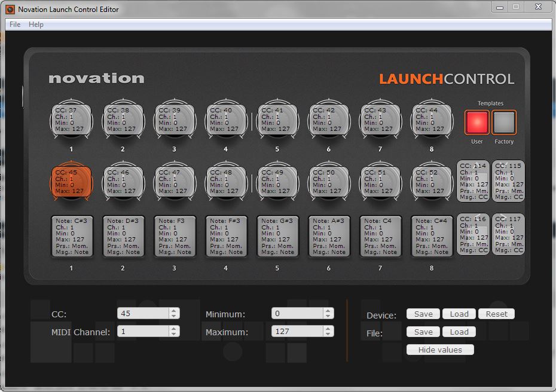556x392 pixels.
Task: Select the knob labeled CC: 39
Action: click(x=174, y=120)
